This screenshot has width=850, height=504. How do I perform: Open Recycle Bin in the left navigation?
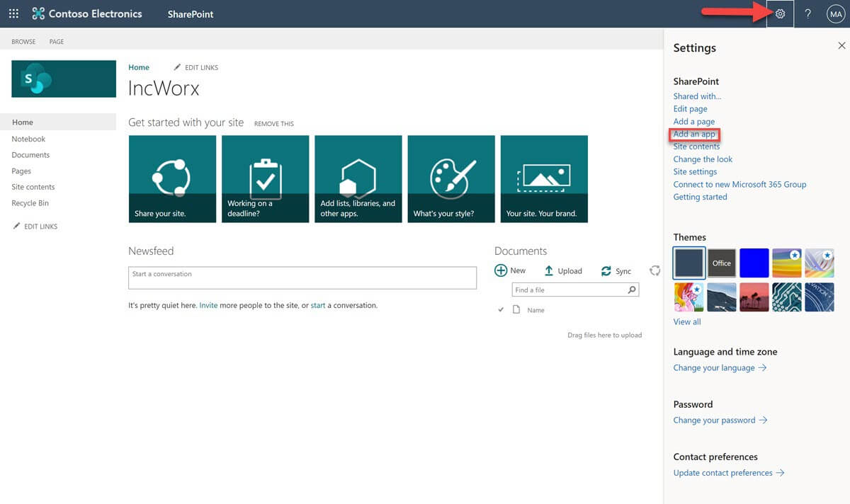[x=30, y=203]
